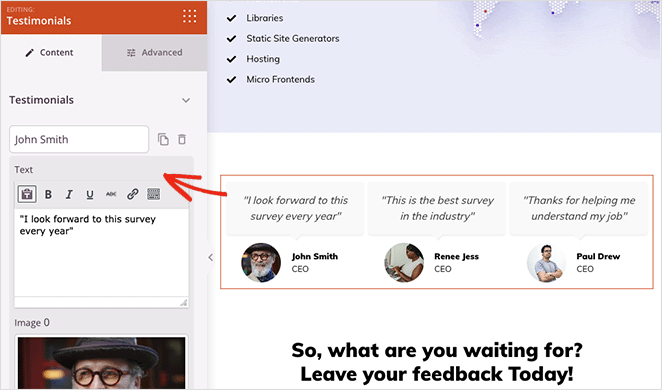Click the CEO title under Paul Drew
The width and height of the screenshot is (662, 390).
click(585, 269)
